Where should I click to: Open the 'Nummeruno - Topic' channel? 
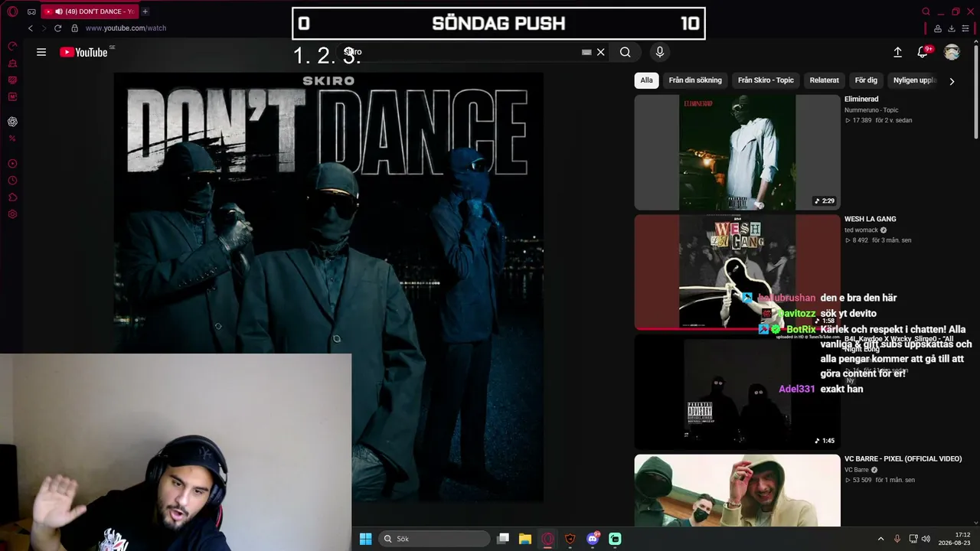click(871, 110)
